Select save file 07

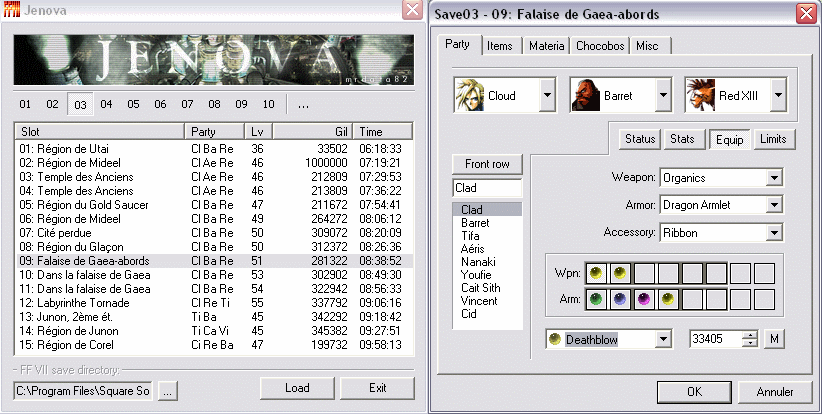187,104
